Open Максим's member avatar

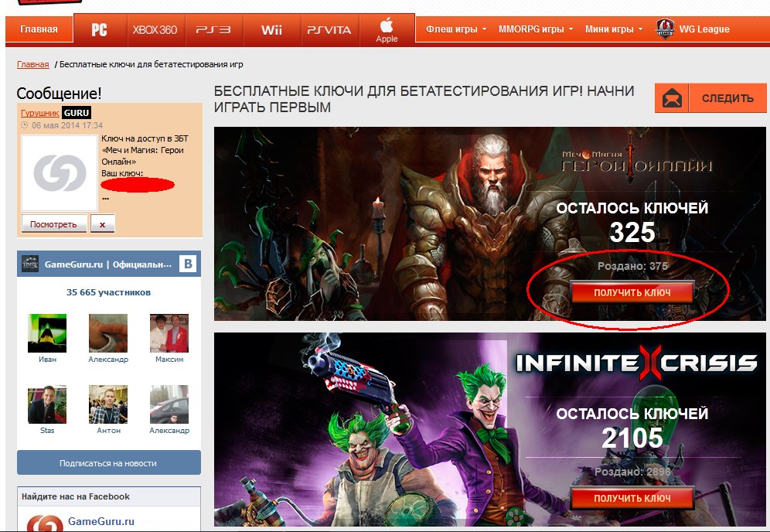click(169, 333)
